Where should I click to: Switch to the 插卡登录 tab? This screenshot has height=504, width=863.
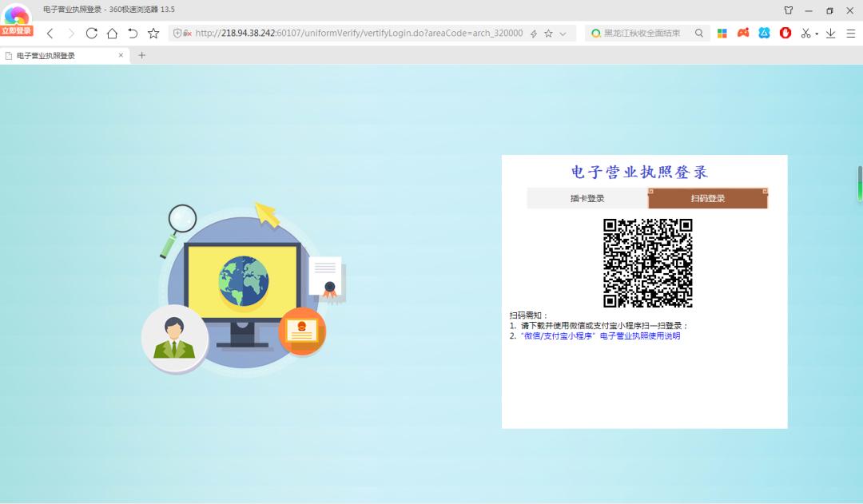pyautogui.click(x=587, y=198)
